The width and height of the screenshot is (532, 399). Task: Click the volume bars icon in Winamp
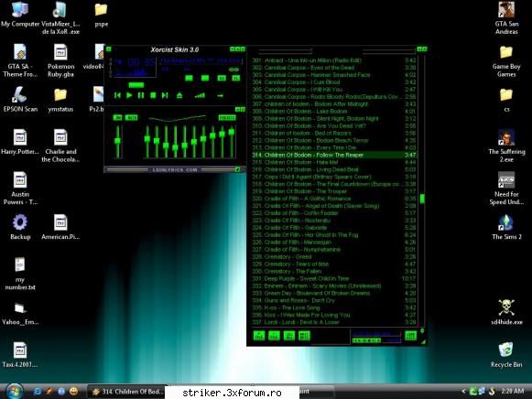coord(200,95)
